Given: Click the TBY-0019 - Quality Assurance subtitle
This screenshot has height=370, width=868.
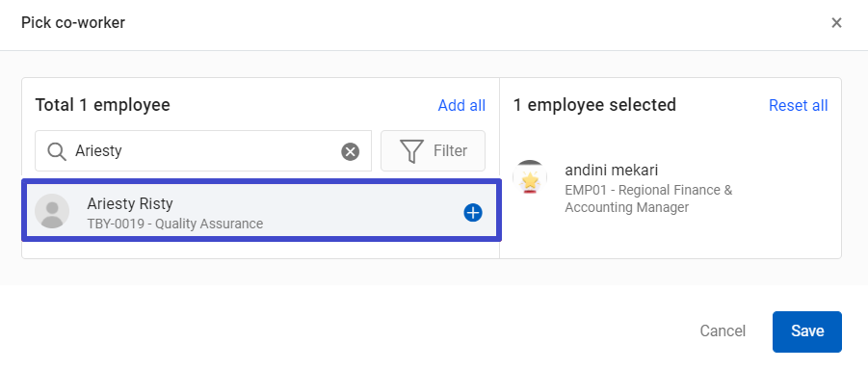Looking at the screenshot, I should [x=175, y=224].
